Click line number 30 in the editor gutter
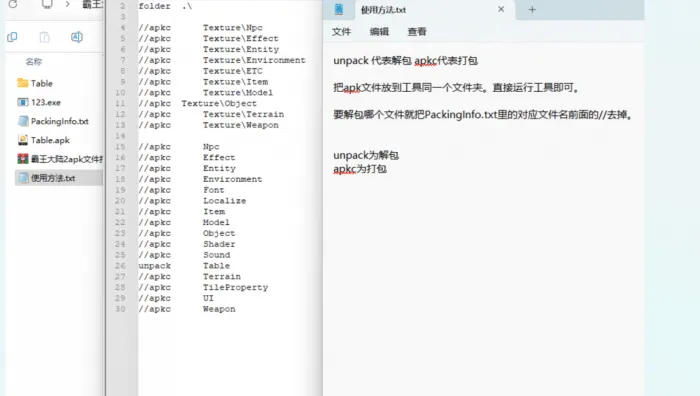This screenshot has height=396, width=700. click(121, 309)
